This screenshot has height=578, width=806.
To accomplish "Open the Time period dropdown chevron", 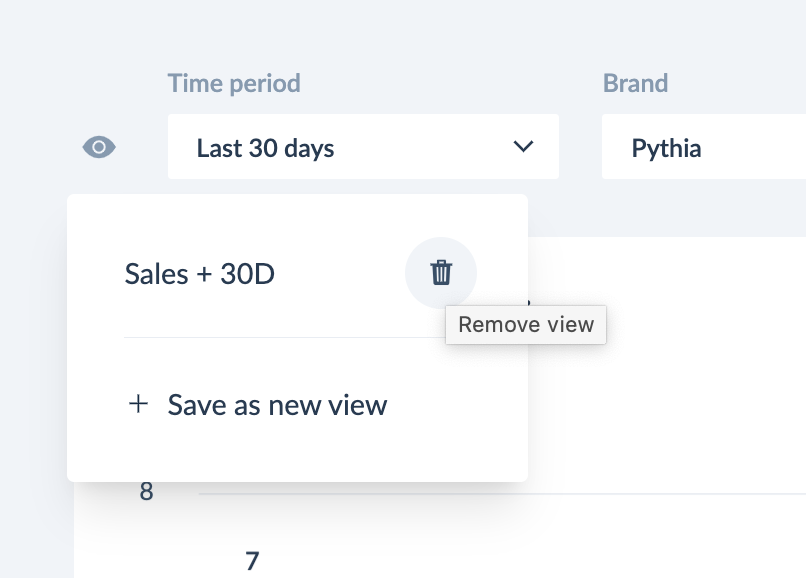I will coord(523,147).
